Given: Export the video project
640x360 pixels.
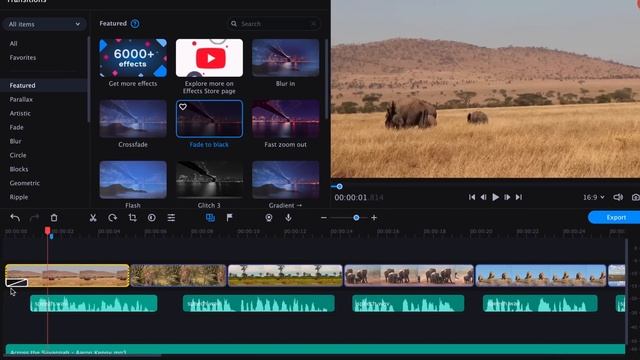Looking at the screenshot, I should click(614, 218).
